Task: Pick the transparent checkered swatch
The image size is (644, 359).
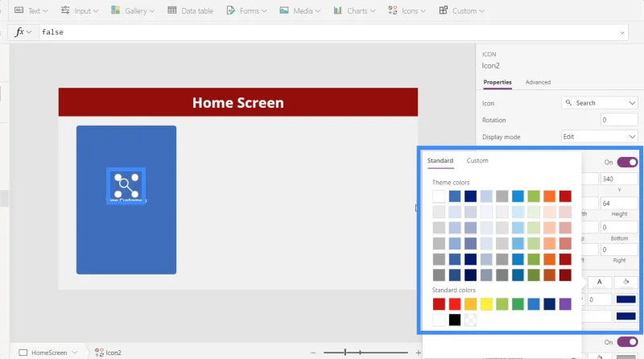Action: pos(470,320)
